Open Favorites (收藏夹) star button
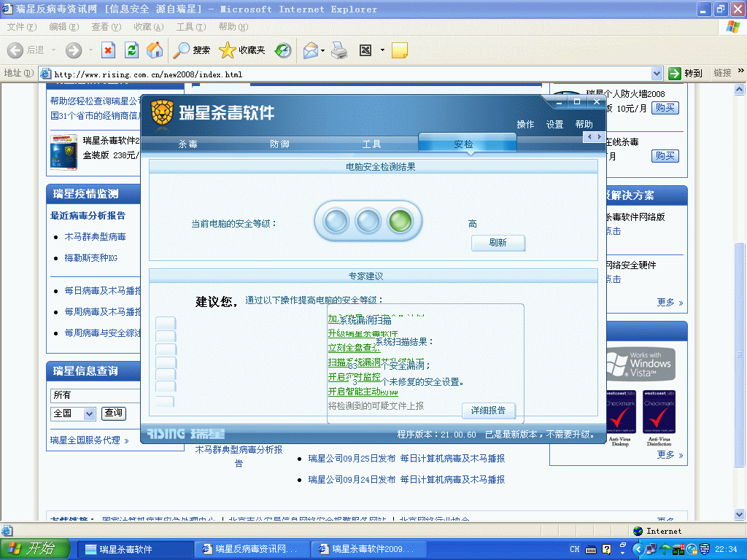Viewport: 747px width, 560px height. [242, 50]
